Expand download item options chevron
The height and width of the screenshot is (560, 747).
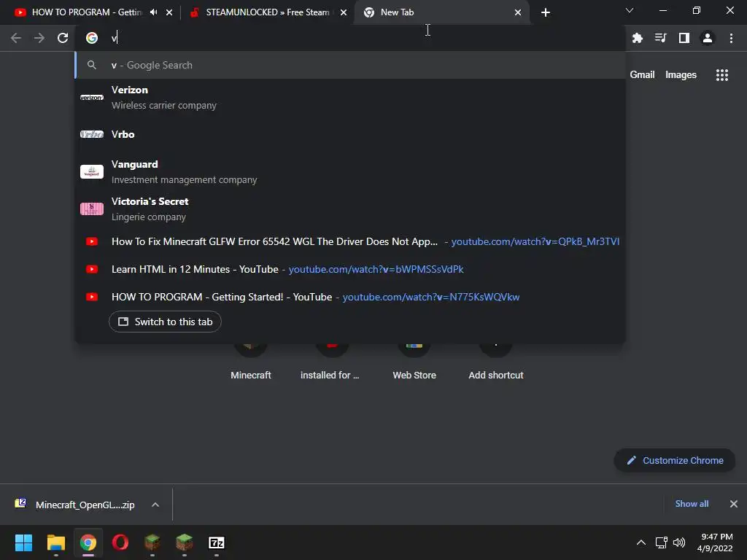click(155, 505)
